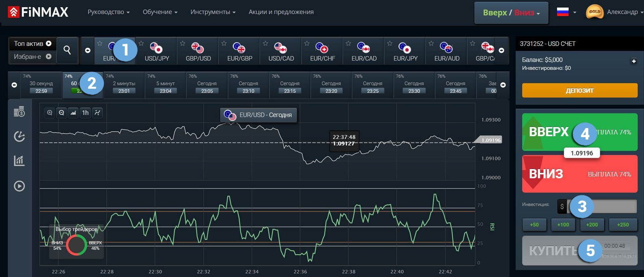This screenshot has width=644, height=277.
Task: Favorite GBP/USD with its star
Action: pos(182,43)
